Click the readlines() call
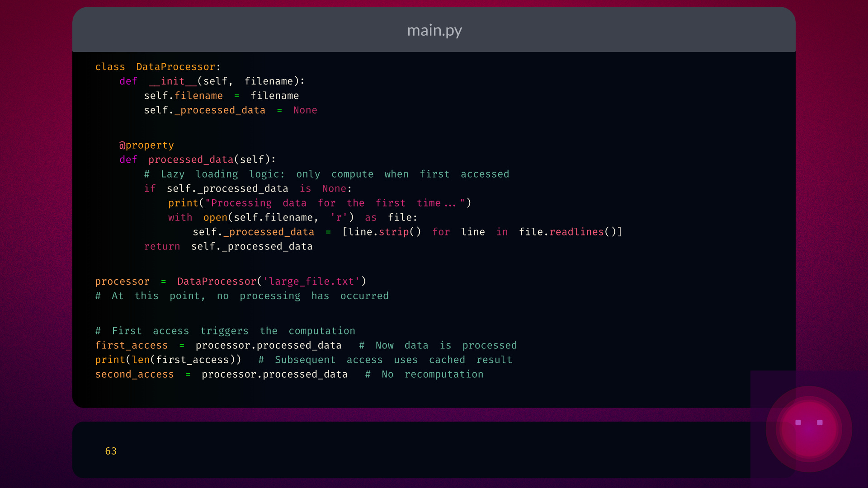 pyautogui.click(x=582, y=232)
